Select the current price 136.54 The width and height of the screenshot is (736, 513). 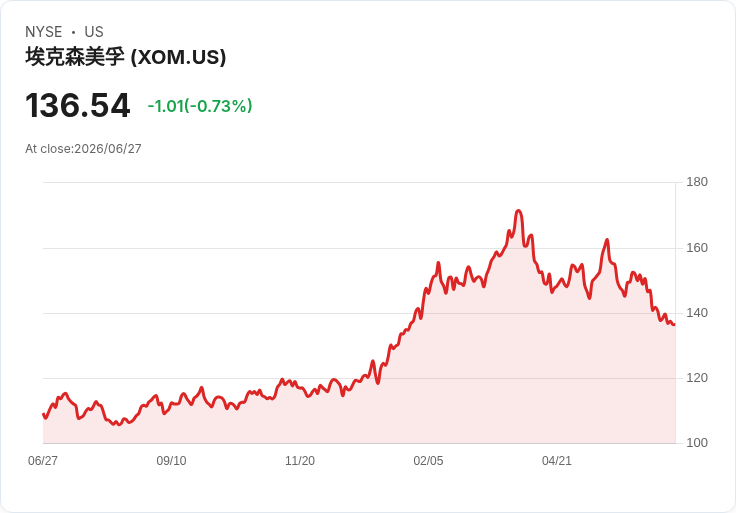click(x=77, y=105)
